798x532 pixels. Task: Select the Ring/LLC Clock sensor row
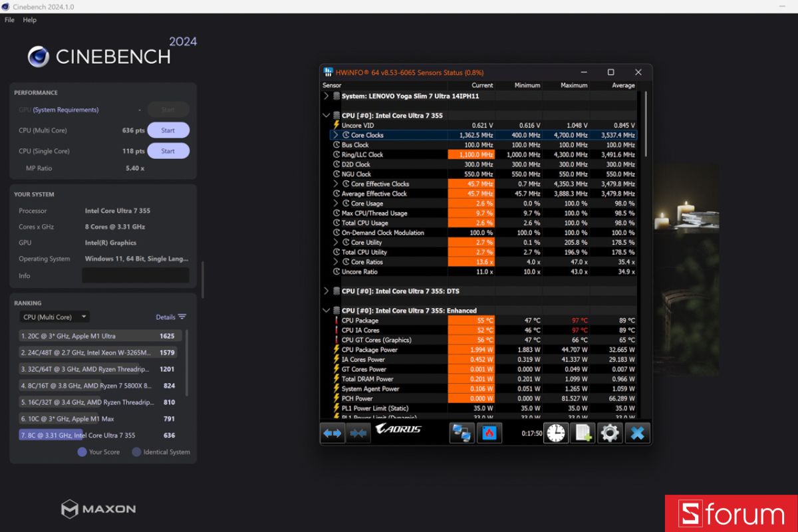pos(479,155)
